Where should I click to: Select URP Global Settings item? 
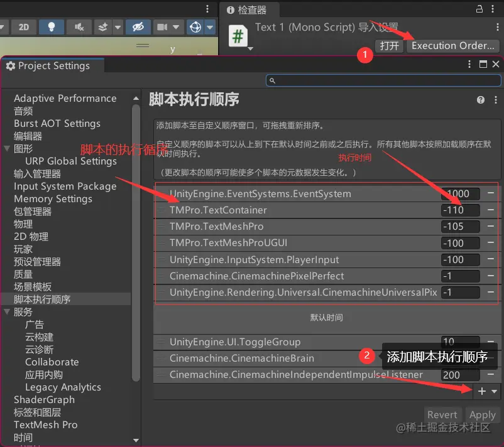[71, 161]
